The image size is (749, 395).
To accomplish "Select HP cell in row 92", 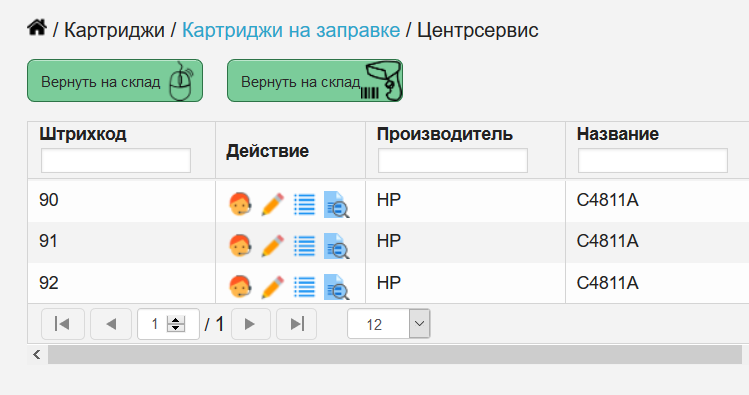I will click(x=465, y=283).
